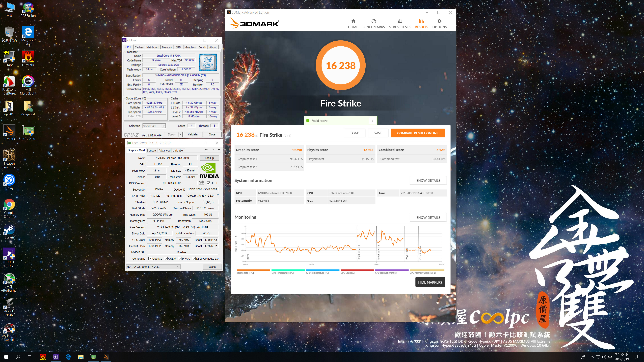The image size is (644, 362).
Task: Open Fraps desktop shortcut
Action: click(x=9, y=59)
